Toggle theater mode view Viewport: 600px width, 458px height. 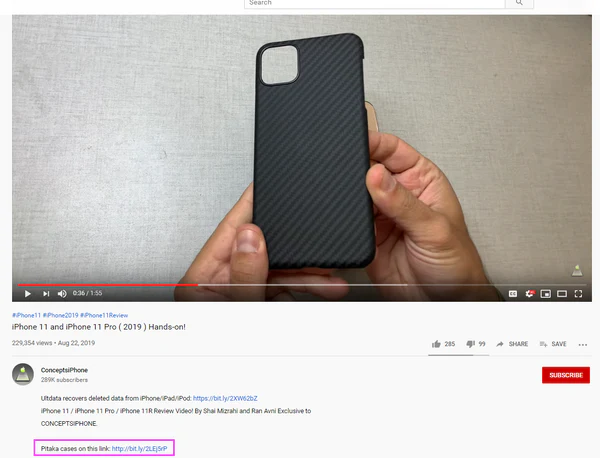tap(562, 293)
